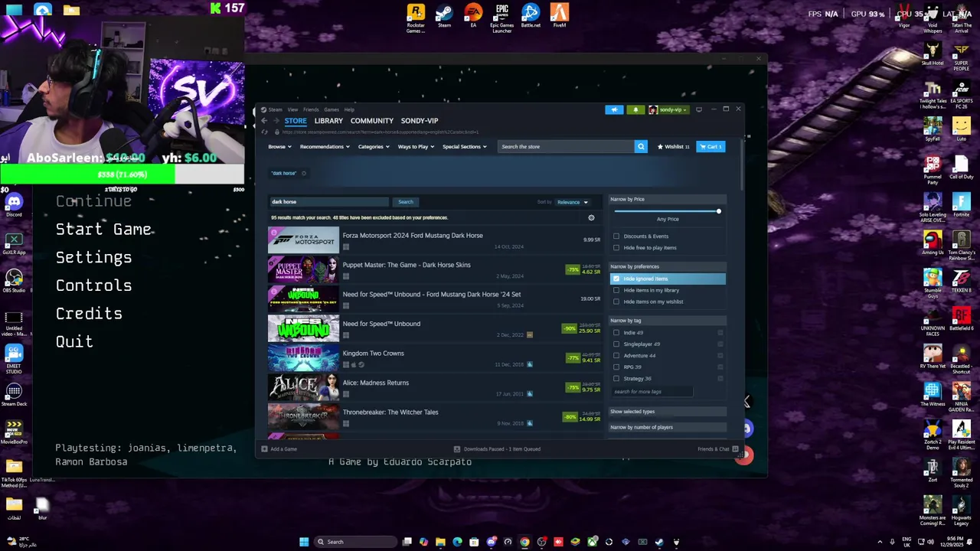
Task: Expand Narrow by number of players
Action: [668, 427]
